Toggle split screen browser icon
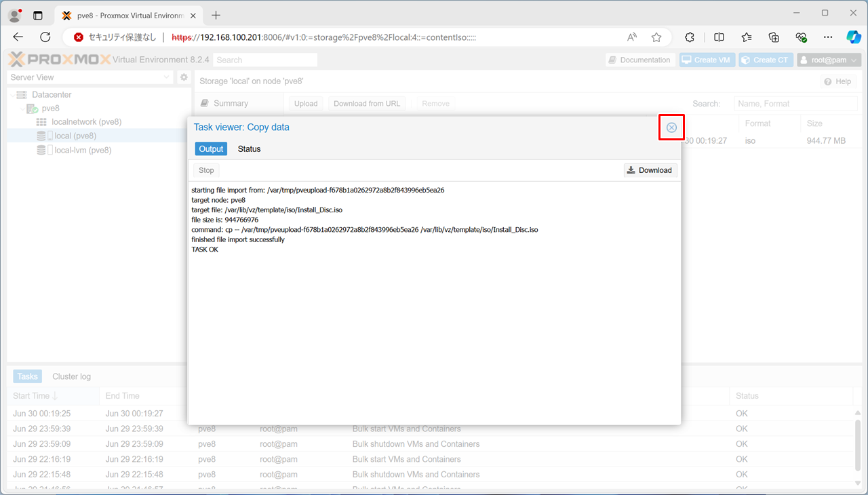 click(719, 37)
